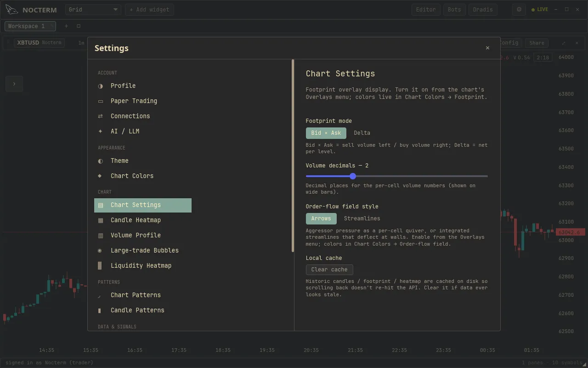This screenshot has width=588, height=368.
Task: Click the square icon next to workspace plus
Action: click(x=79, y=26)
